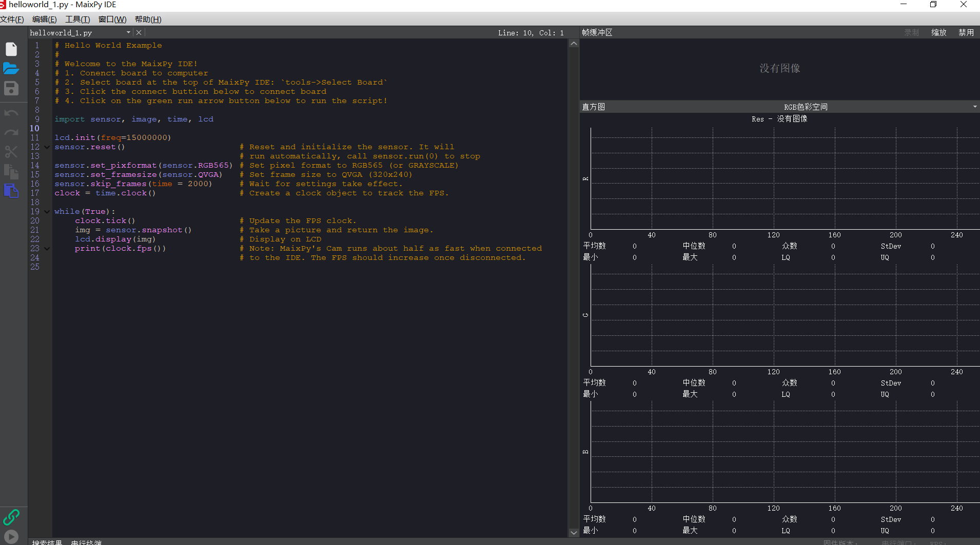Collapse the while loop fold at line 19
Screen dimensions: 980x545
[x=47, y=212]
